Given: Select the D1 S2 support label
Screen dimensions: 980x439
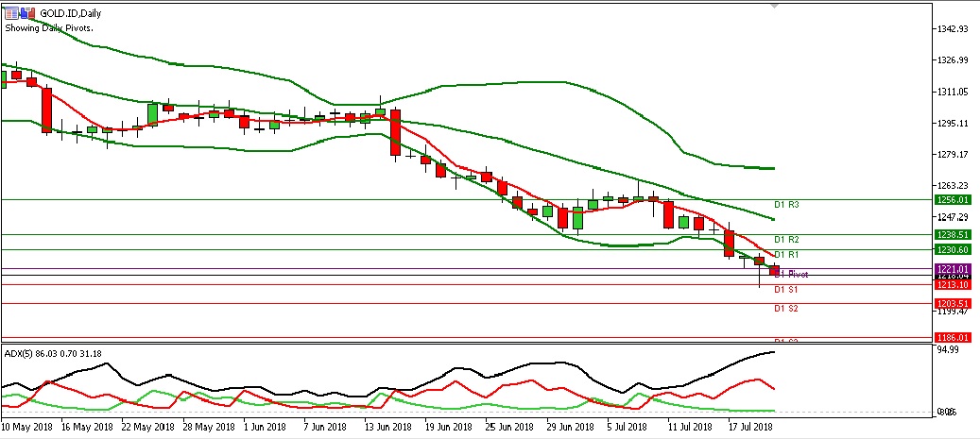Looking at the screenshot, I should click(x=787, y=309).
